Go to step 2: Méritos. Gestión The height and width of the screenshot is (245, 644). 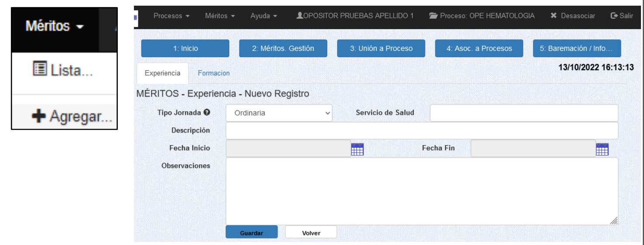coord(283,48)
